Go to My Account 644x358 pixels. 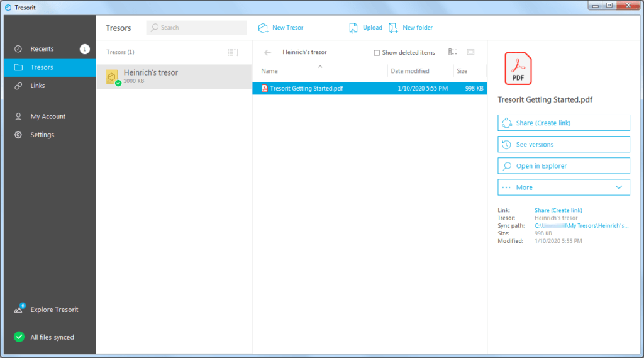(x=50, y=116)
